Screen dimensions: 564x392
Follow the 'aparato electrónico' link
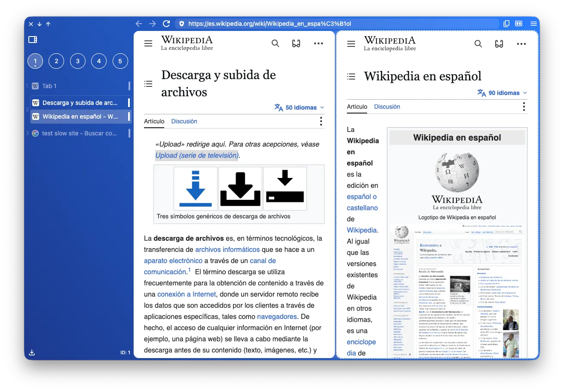coord(173,260)
